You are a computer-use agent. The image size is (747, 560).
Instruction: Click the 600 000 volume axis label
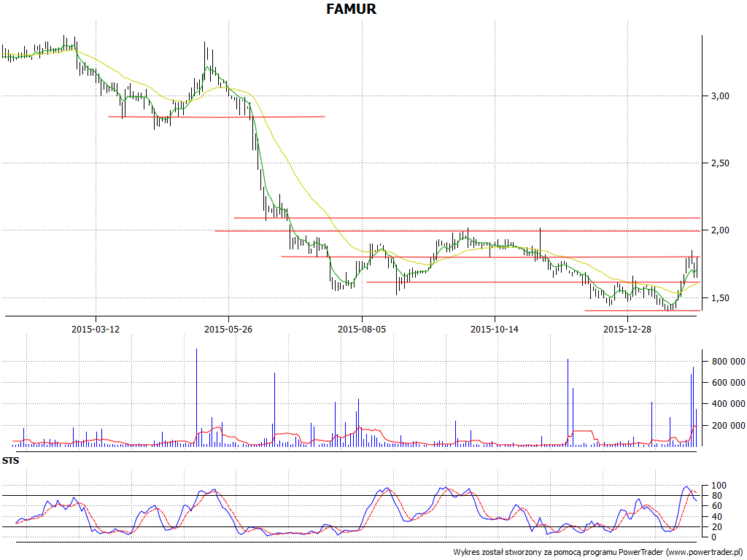click(x=729, y=383)
